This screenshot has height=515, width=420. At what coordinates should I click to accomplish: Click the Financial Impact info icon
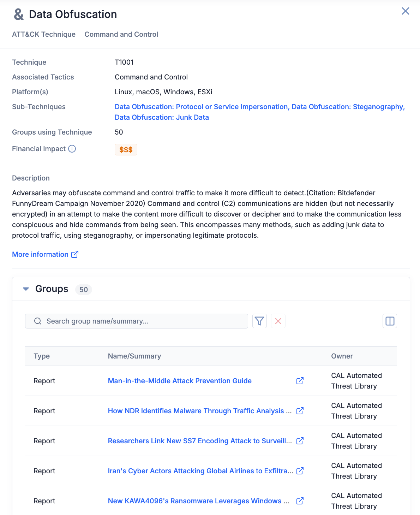click(72, 149)
